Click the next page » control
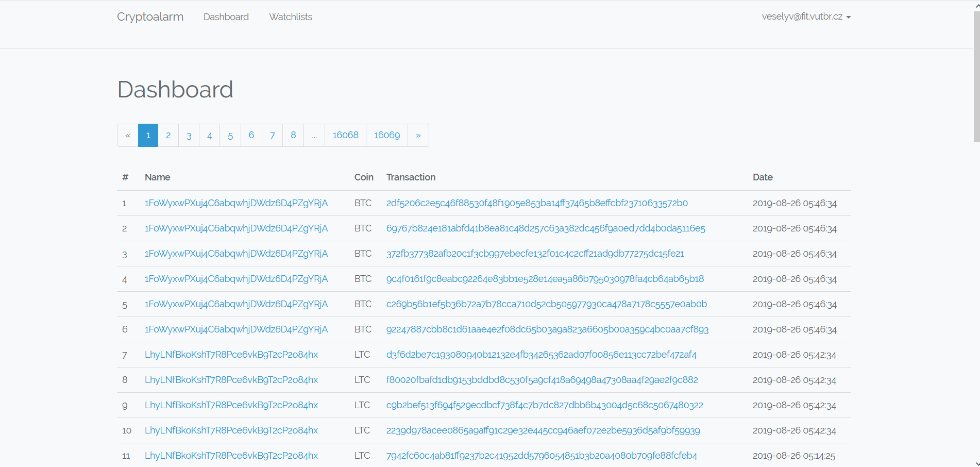The height and width of the screenshot is (467, 980). tap(418, 135)
